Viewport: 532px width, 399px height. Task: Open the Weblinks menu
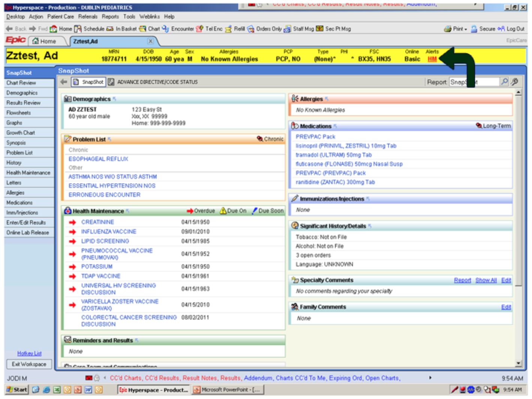coord(149,16)
